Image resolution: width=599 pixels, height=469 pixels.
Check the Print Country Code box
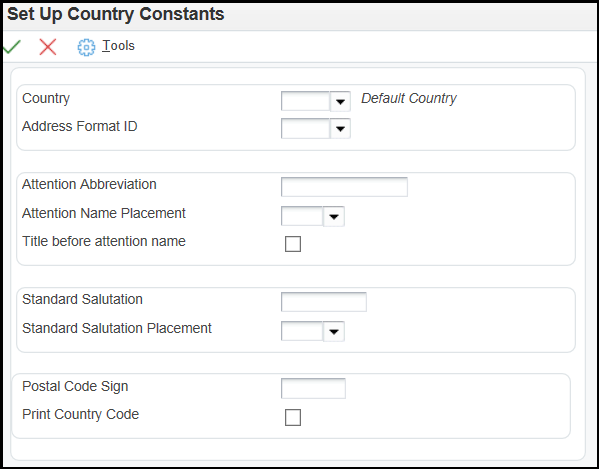[x=293, y=417]
